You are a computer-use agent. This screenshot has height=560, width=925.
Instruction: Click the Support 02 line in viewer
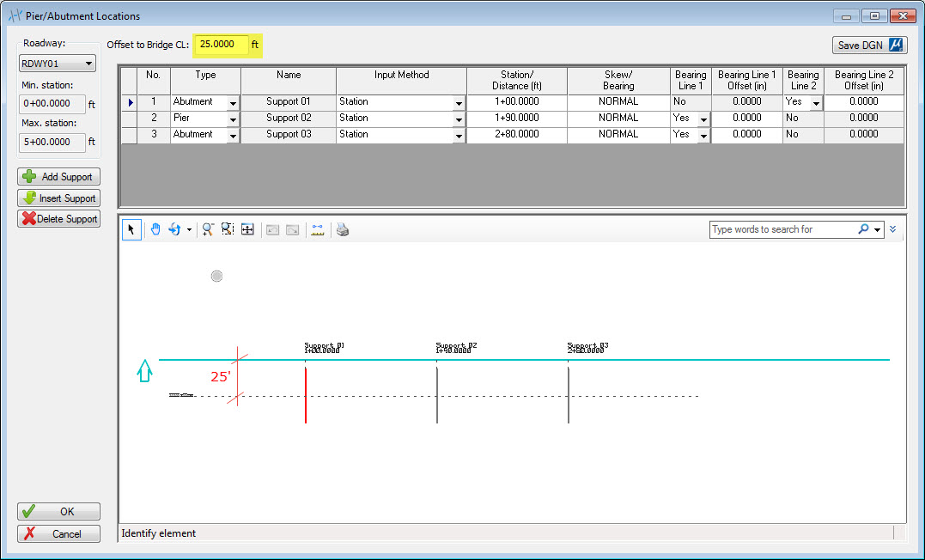pos(437,395)
